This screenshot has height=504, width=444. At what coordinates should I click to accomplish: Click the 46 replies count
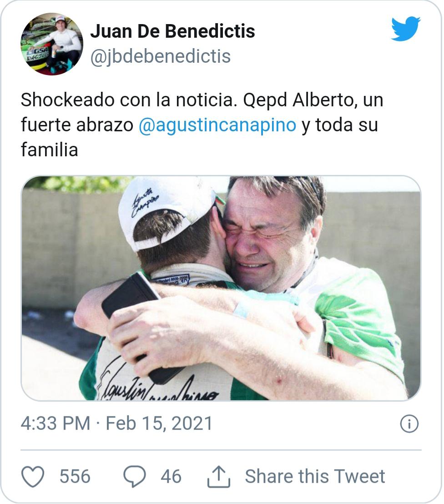coord(171,477)
